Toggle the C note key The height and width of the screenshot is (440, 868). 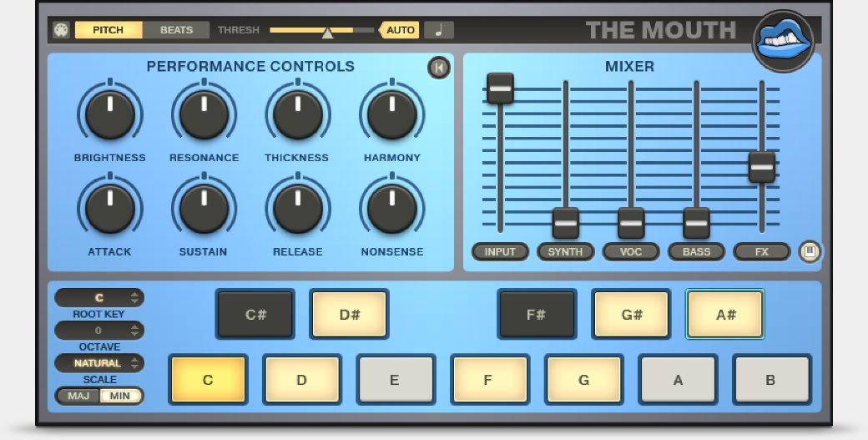(x=208, y=380)
